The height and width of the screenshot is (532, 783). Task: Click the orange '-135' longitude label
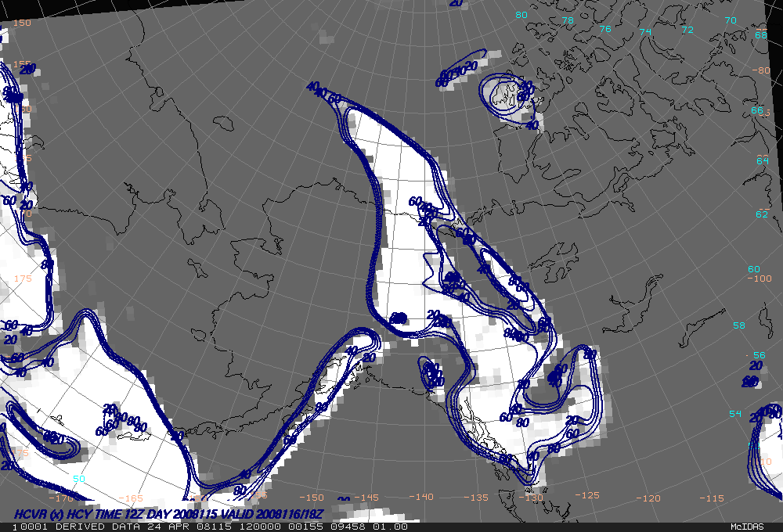(x=476, y=498)
